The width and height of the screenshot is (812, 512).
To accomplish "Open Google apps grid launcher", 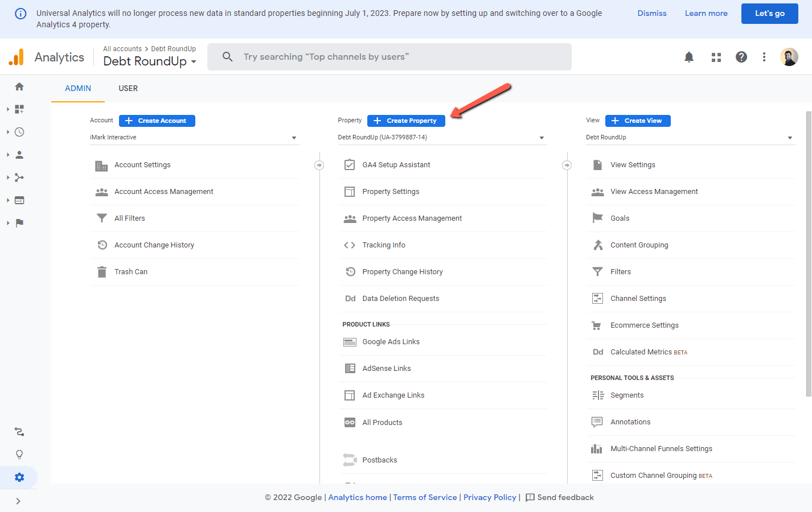I will (x=716, y=57).
